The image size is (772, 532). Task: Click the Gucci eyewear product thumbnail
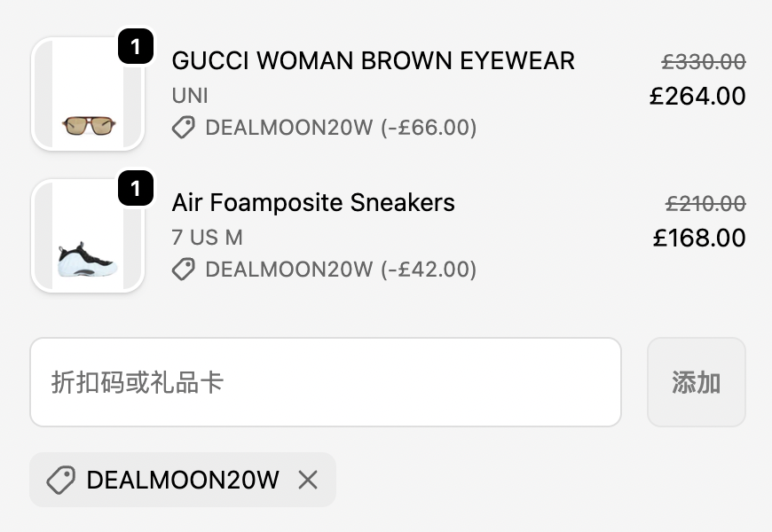[88, 95]
